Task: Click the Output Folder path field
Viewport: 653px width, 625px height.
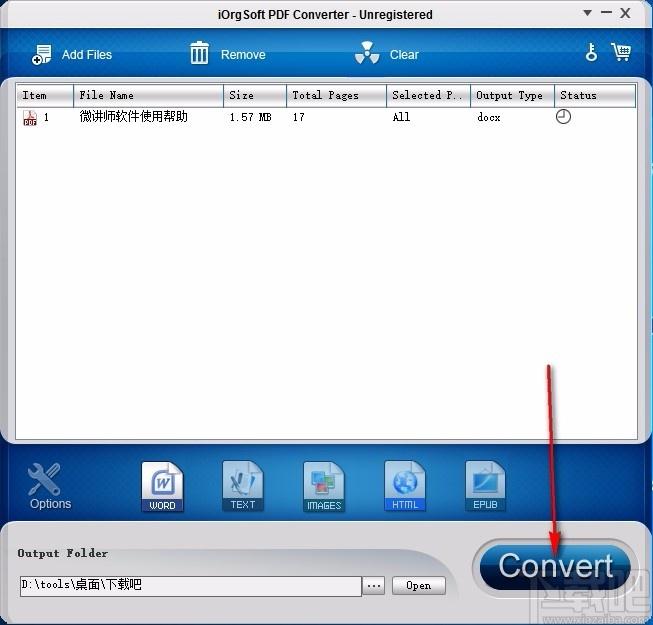Action: [x=191, y=585]
